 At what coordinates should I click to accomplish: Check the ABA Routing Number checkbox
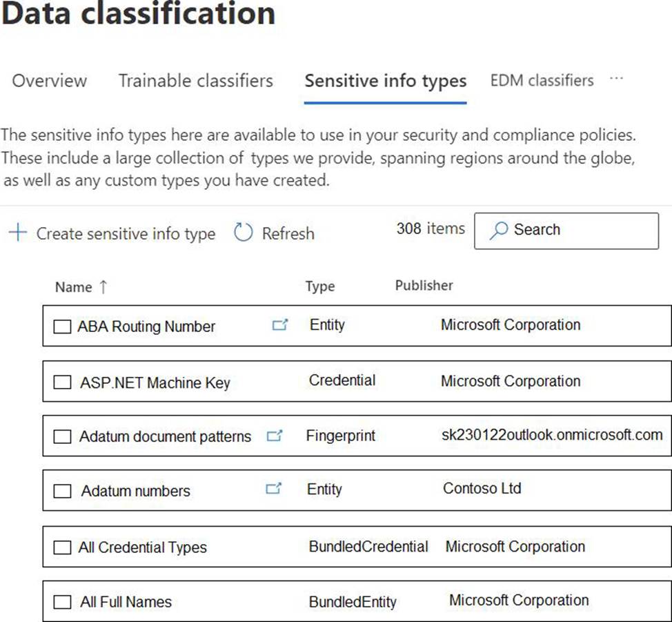point(62,327)
